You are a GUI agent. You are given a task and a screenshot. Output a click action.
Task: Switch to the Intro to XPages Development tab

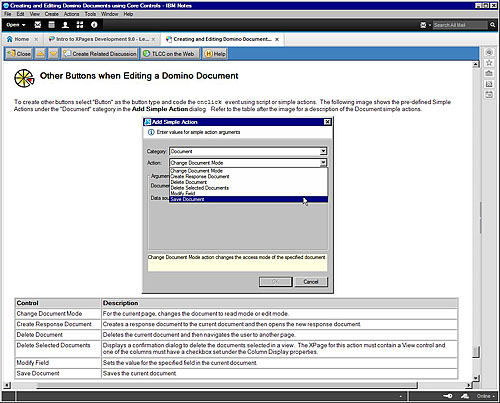pyautogui.click(x=102, y=39)
